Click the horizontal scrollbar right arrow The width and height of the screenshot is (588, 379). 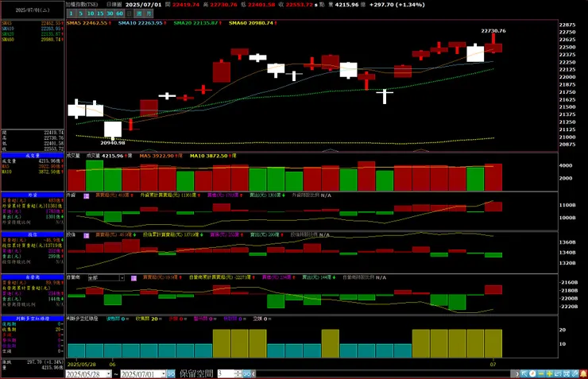pyautogui.click(x=517, y=373)
